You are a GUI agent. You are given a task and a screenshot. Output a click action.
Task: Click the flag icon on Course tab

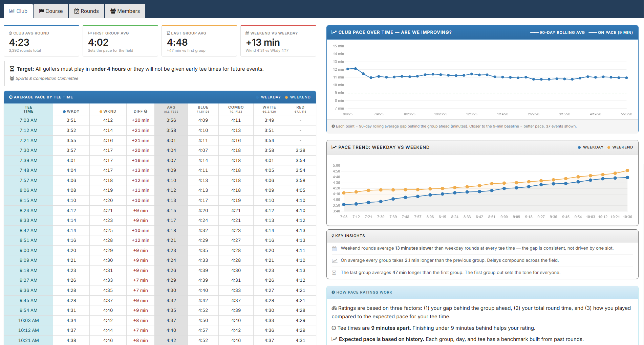click(42, 11)
